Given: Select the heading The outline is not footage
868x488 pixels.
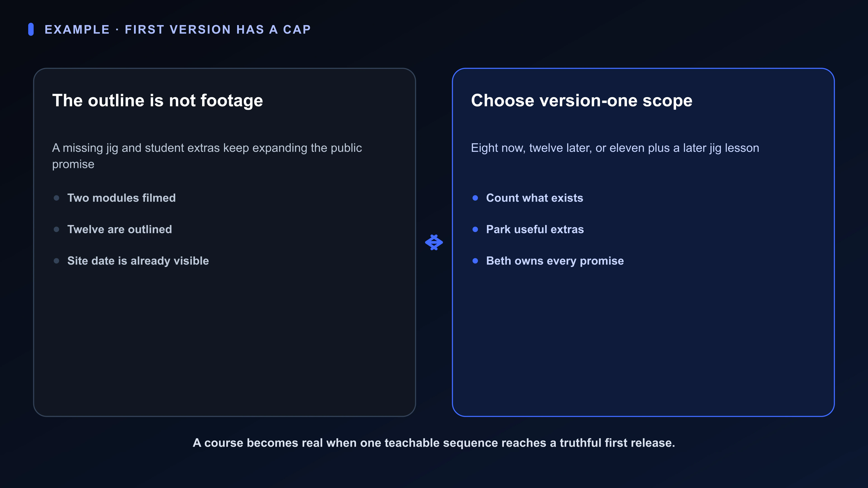Looking at the screenshot, I should (x=157, y=100).
